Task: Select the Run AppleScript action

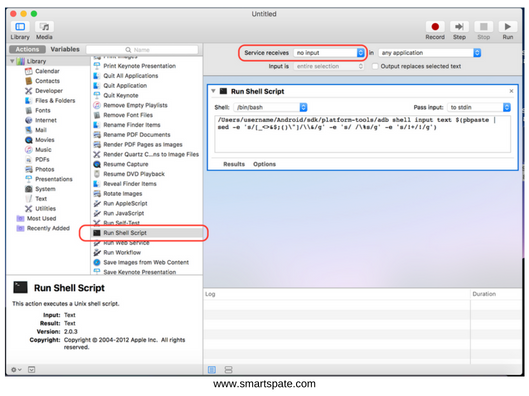Action: (x=125, y=203)
